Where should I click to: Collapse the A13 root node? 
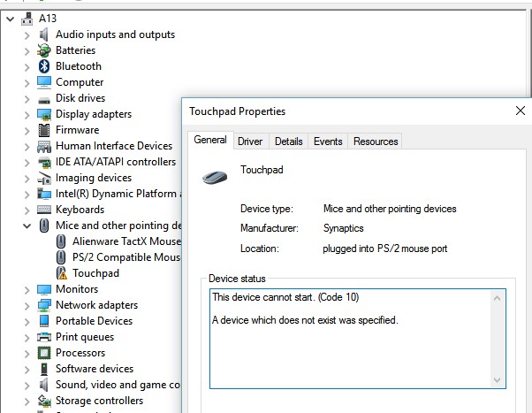[x=10, y=18]
